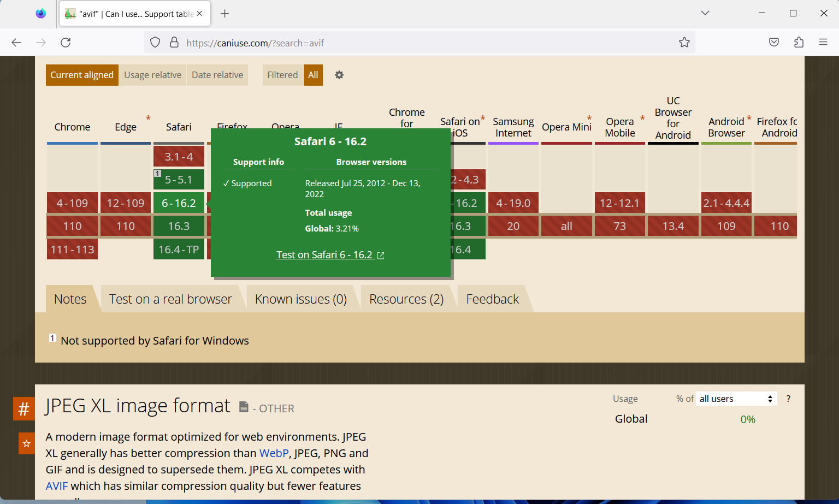Open the list-all-tabs chevron
The width and height of the screenshot is (839, 504).
[705, 13]
